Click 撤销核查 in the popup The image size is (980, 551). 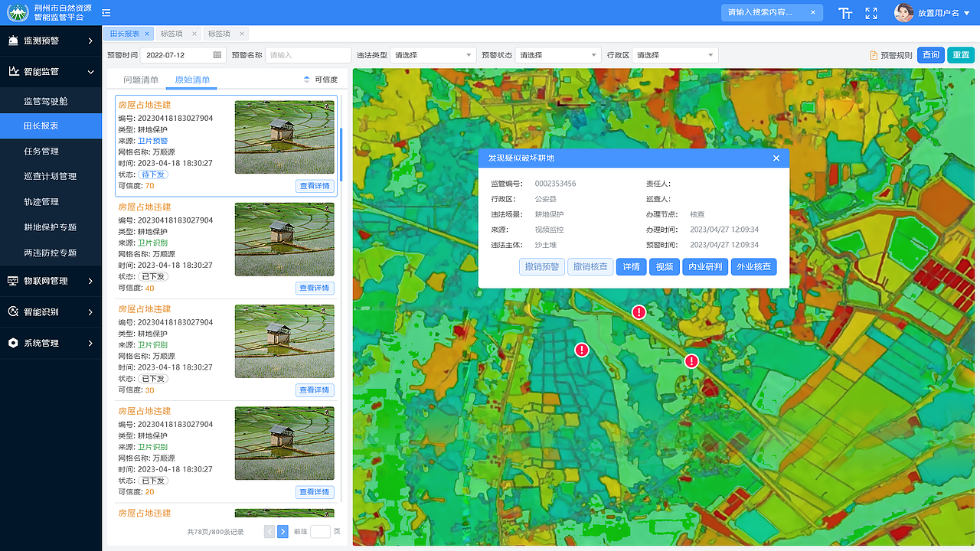point(590,267)
